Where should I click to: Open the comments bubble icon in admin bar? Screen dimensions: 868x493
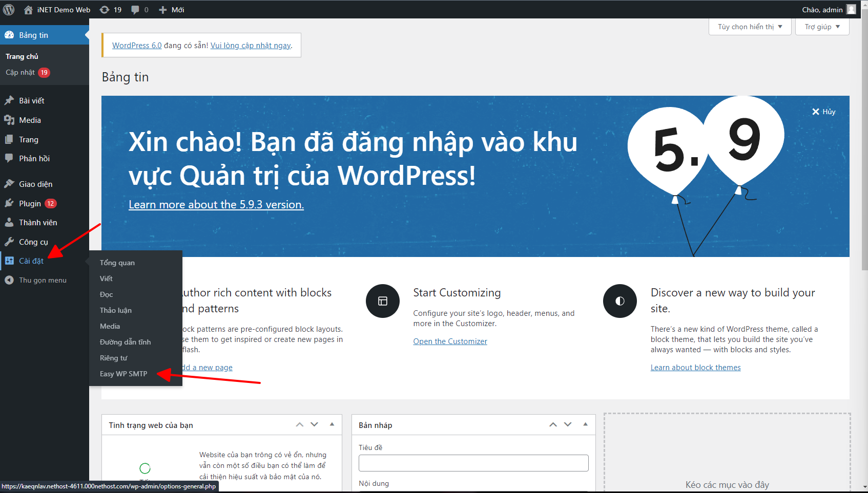135,10
